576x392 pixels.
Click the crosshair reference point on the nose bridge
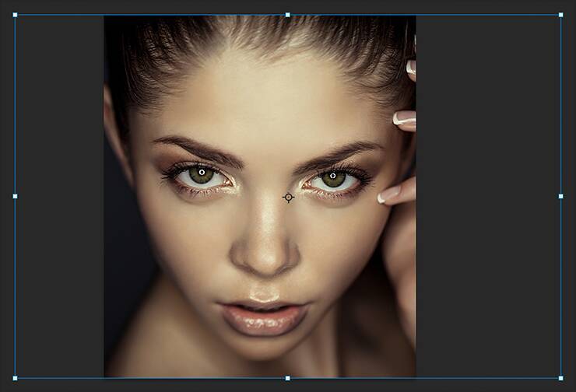(x=288, y=198)
